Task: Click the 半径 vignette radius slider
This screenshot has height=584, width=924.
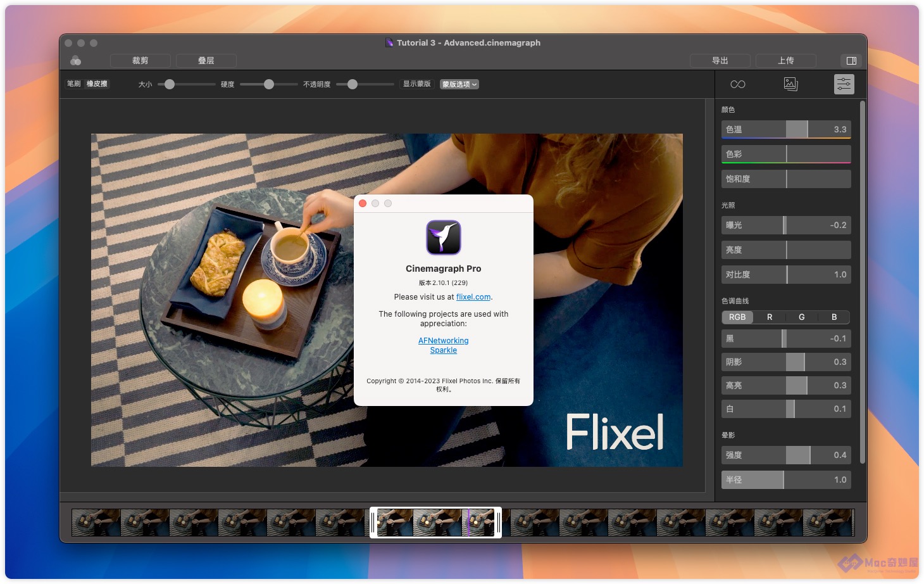Action: point(786,479)
